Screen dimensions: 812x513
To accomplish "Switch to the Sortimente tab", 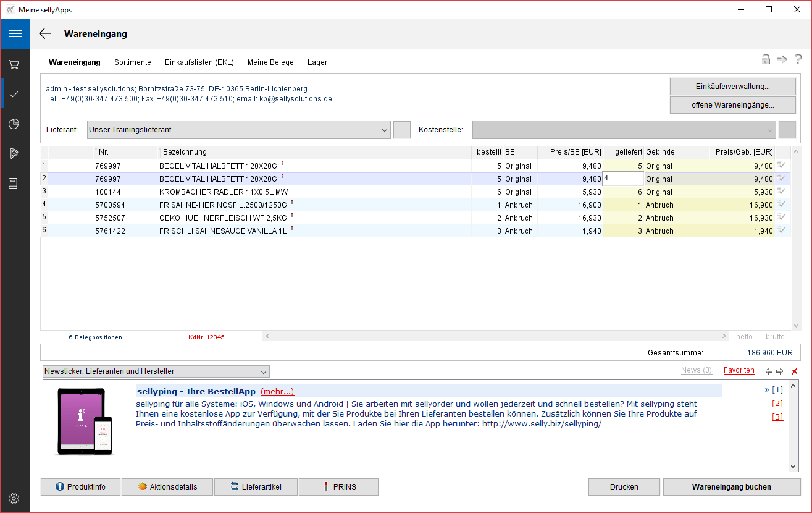I will (x=132, y=62).
